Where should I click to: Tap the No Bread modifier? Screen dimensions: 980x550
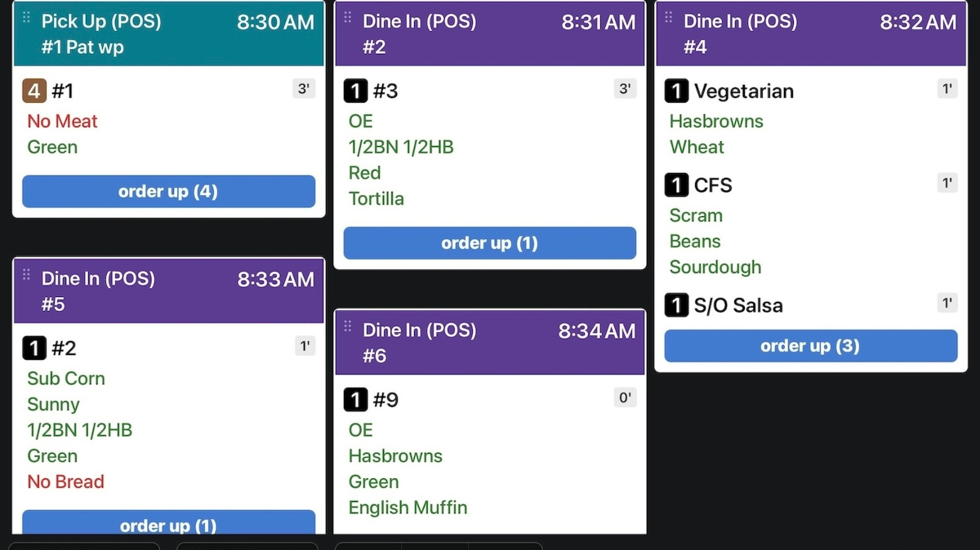pos(65,481)
